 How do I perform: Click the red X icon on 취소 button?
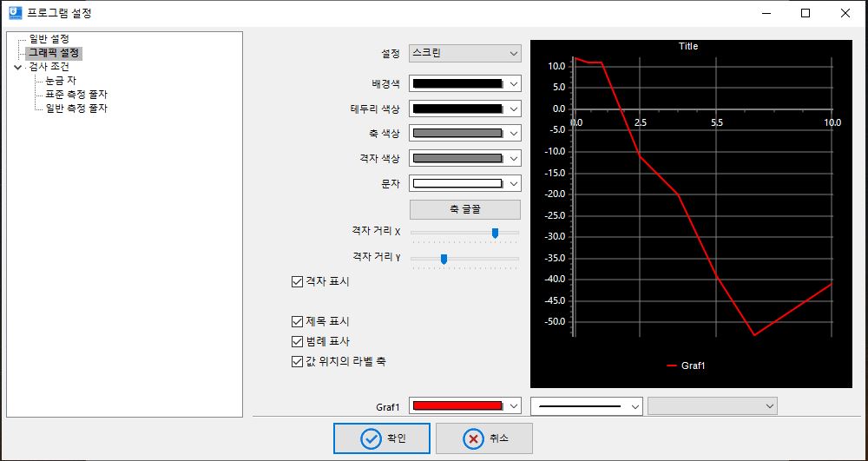[473, 439]
